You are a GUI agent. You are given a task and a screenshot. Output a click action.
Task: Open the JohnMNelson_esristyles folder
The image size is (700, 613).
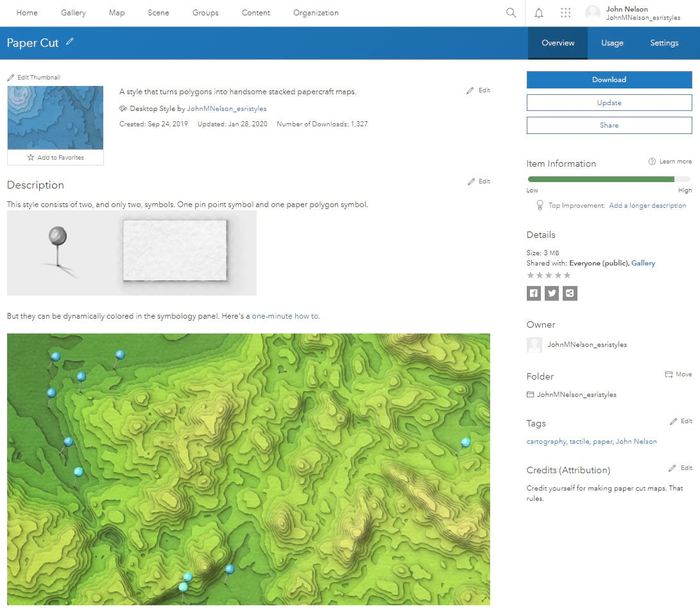[576, 394]
